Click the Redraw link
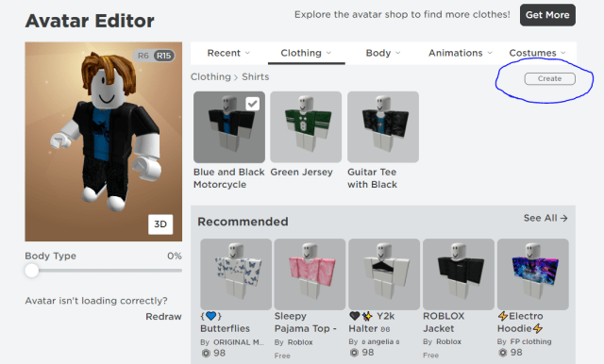This screenshot has height=364, width=604. [x=163, y=317]
